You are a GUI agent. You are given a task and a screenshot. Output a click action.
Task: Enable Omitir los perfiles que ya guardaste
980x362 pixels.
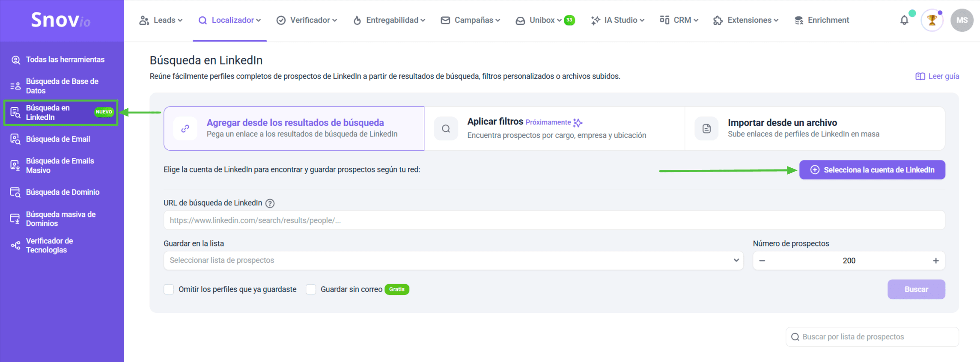(169, 289)
